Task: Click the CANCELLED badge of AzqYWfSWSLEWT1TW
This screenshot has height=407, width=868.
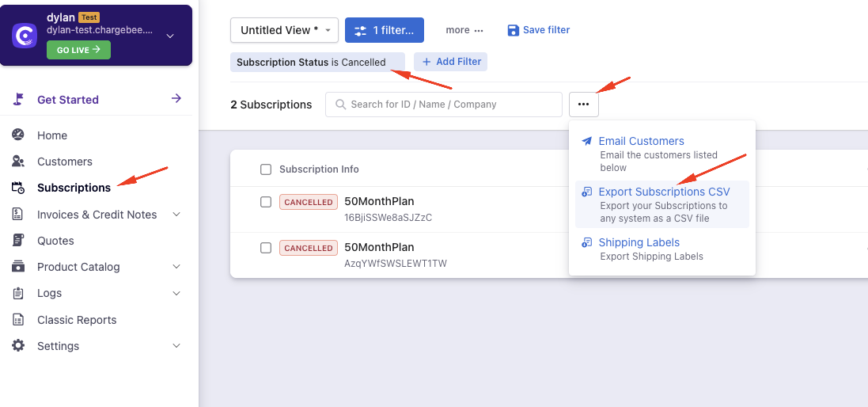Action: 309,248
